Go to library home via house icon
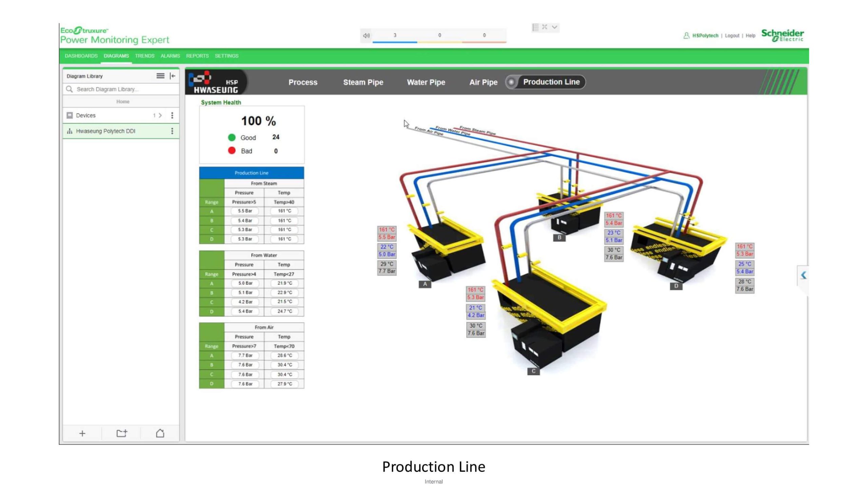 (x=160, y=433)
